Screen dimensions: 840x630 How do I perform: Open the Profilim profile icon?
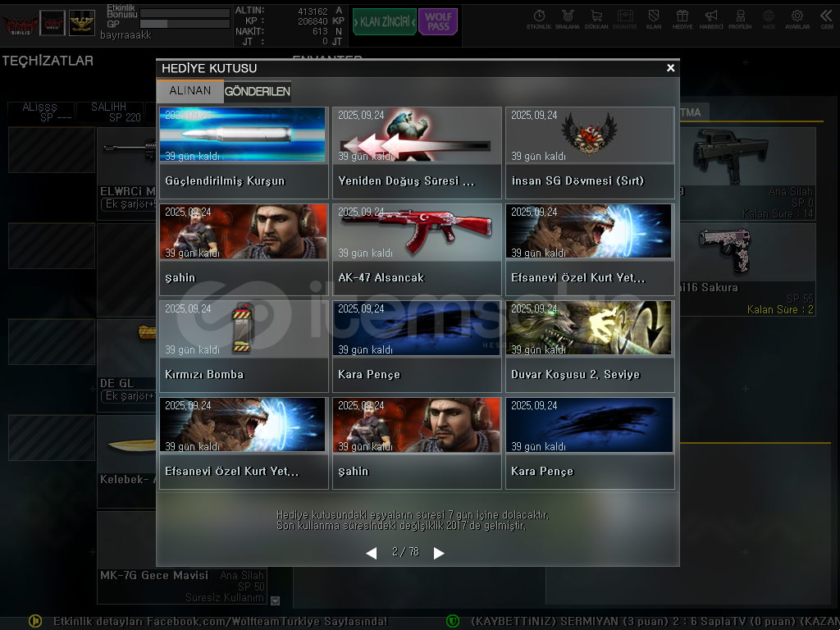pyautogui.click(x=741, y=20)
